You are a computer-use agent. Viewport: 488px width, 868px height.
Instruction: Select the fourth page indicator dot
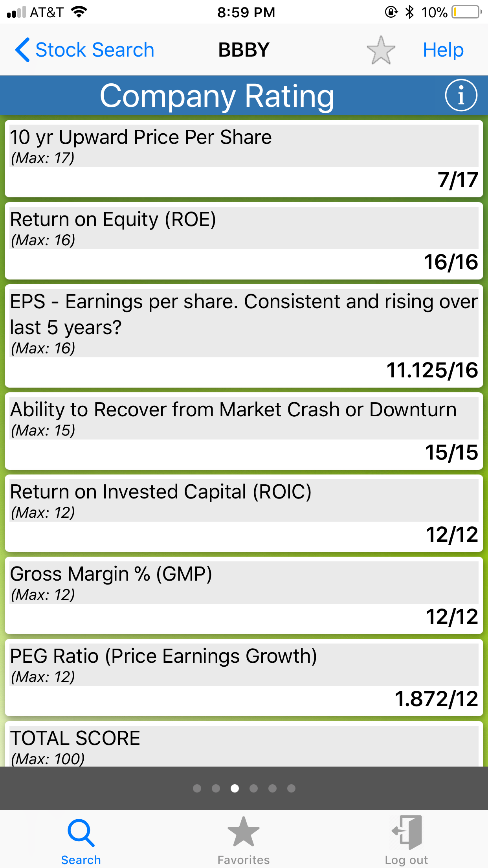[254, 788]
